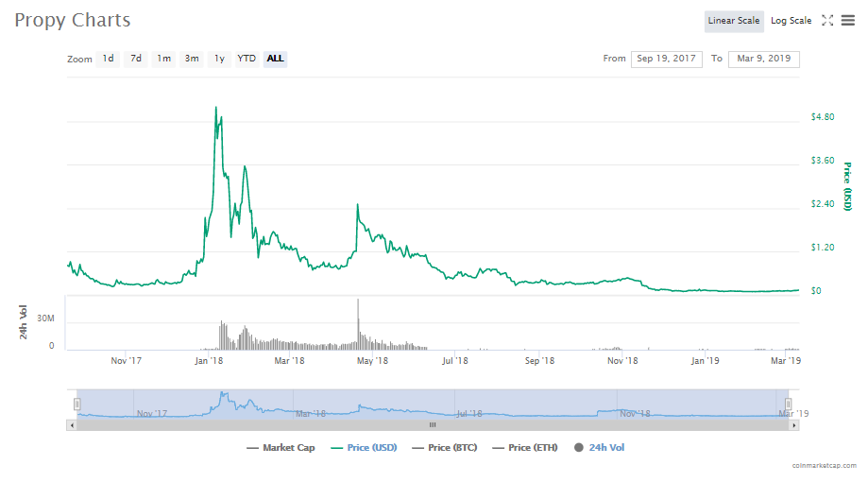Click navigator scrollbar left arrow

(x=72, y=425)
